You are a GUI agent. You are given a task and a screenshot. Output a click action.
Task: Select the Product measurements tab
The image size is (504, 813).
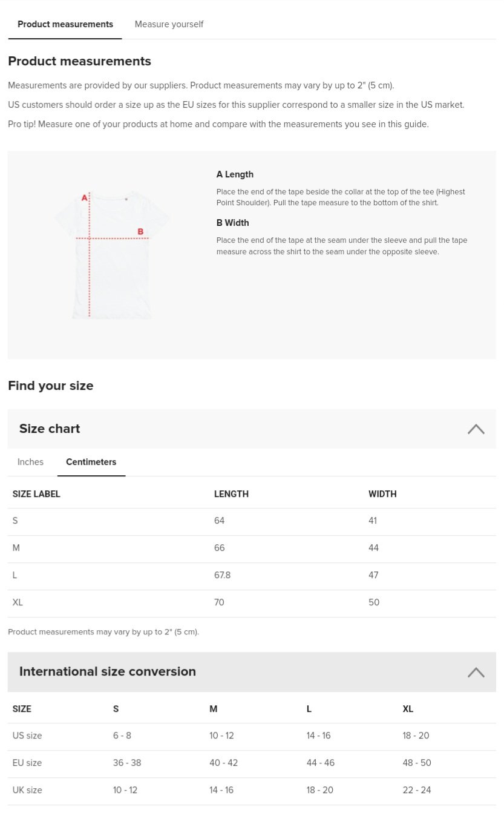(65, 24)
